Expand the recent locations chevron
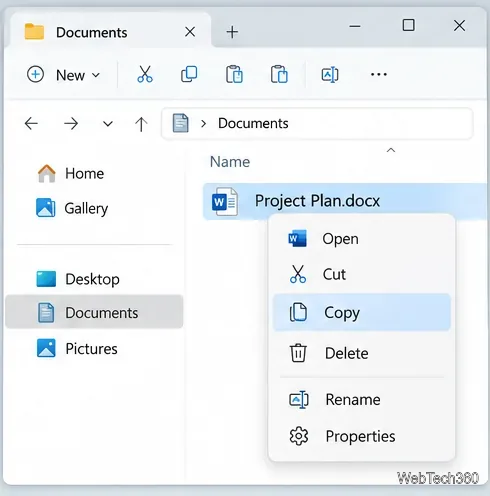Viewport: 490px width, 496px height. tap(108, 124)
